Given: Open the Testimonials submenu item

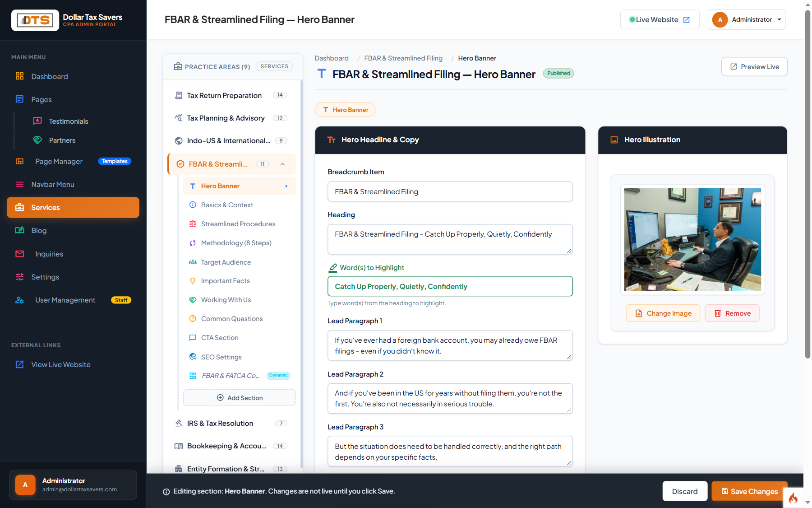Looking at the screenshot, I should tap(68, 121).
